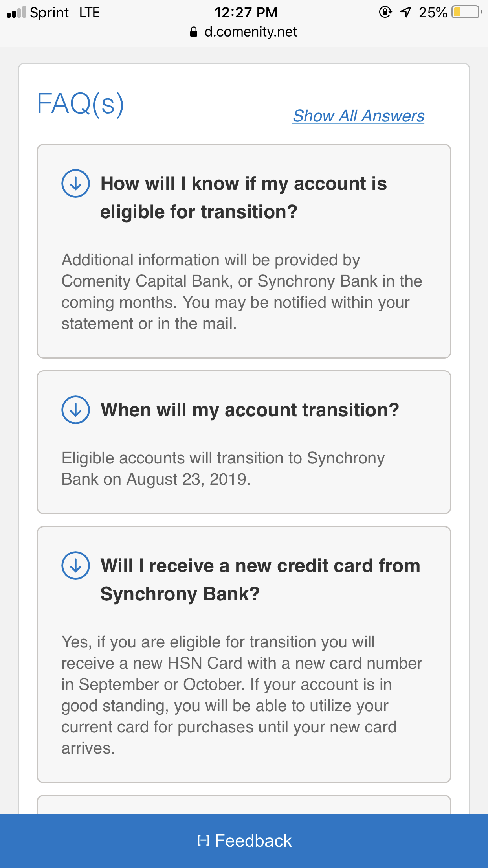Screen dimensions: 488x868
Task: Tap the Sprint carrier label
Action: click(49, 13)
